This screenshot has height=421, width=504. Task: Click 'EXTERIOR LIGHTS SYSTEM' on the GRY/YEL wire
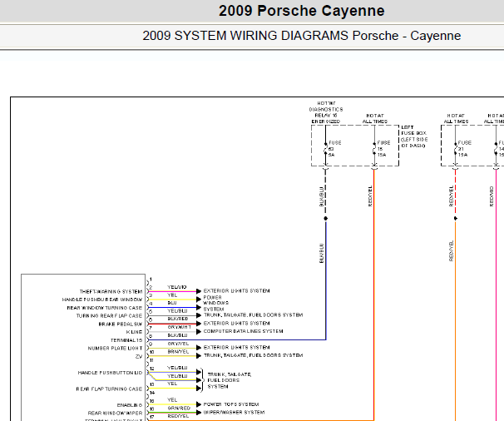point(236,347)
